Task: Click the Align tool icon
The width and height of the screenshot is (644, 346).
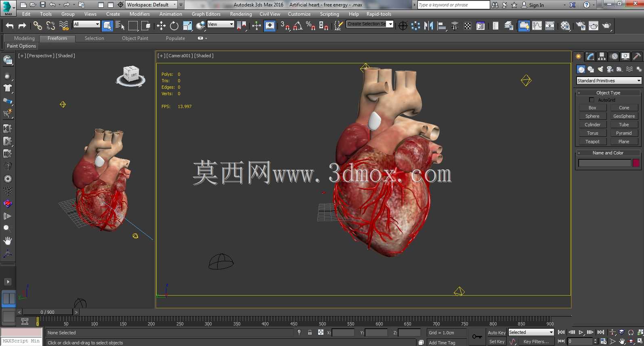Action: (x=442, y=26)
